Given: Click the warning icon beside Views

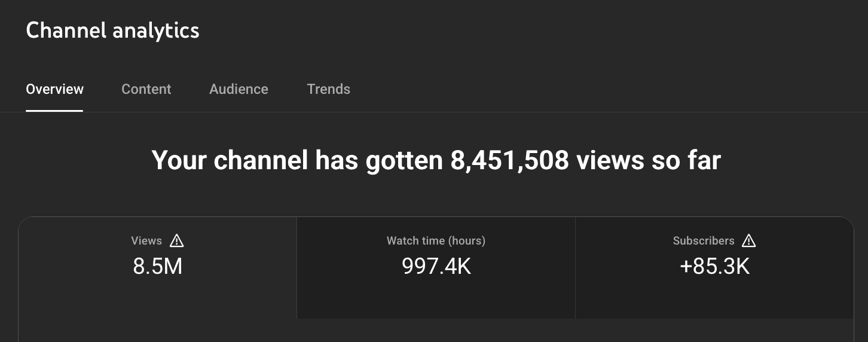Looking at the screenshot, I should pos(177,241).
